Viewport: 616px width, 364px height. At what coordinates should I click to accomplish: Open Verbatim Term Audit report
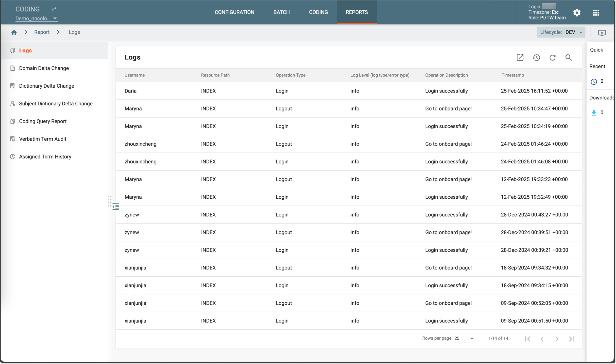(x=54, y=139)
